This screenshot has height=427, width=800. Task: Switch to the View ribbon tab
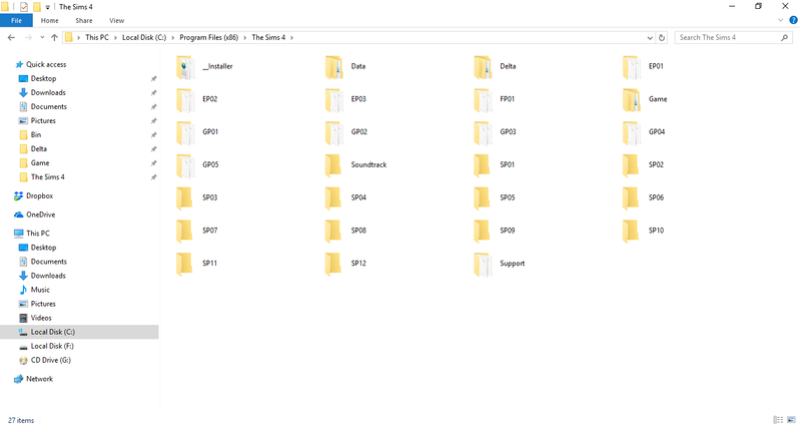click(116, 20)
